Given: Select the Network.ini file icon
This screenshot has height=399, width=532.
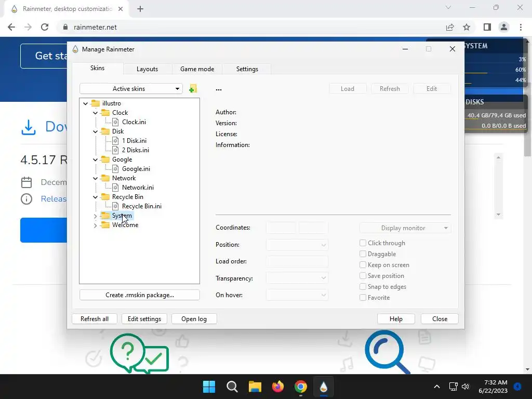Looking at the screenshot, I should point(115,187).
